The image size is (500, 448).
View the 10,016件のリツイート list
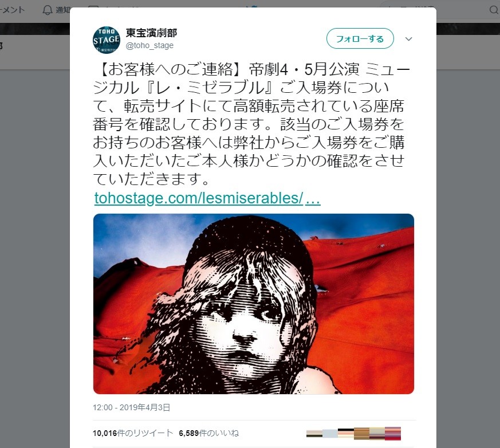pos(133,433)
